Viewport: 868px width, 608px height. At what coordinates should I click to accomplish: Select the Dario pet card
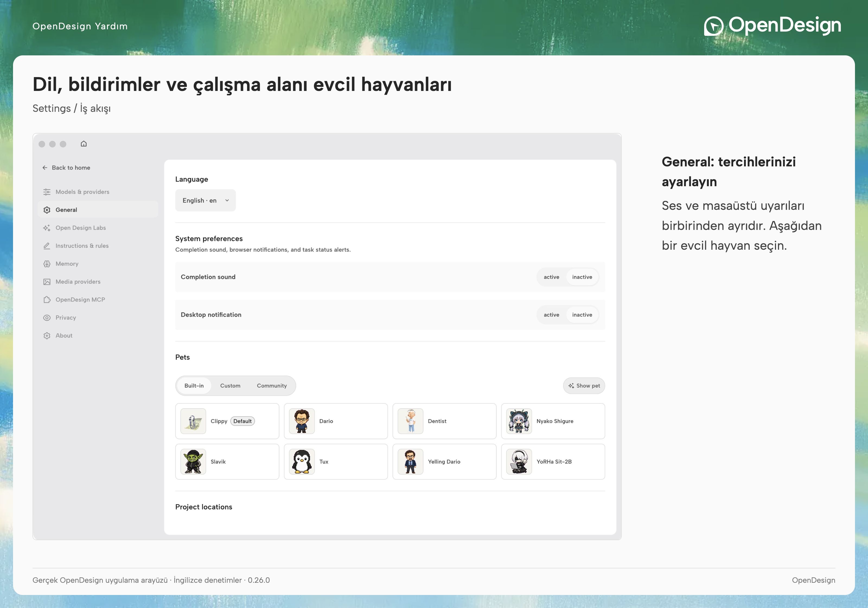pos(336,421)
